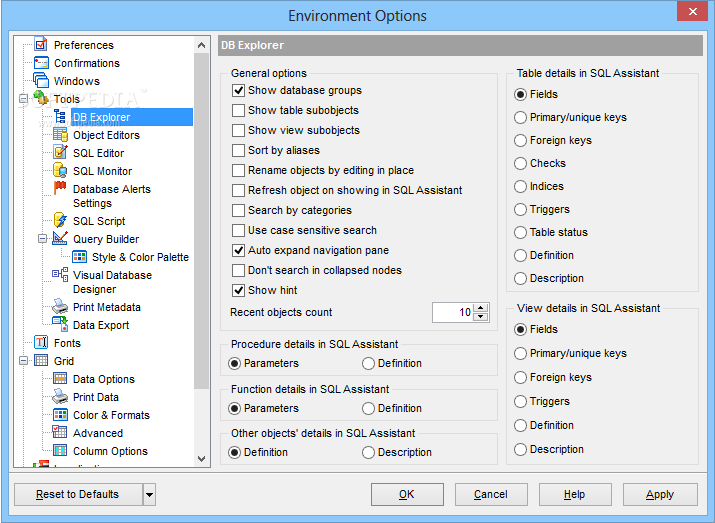Collapse the Grid tree node
This screenshot has width=715, height=523.
point(22,361)
